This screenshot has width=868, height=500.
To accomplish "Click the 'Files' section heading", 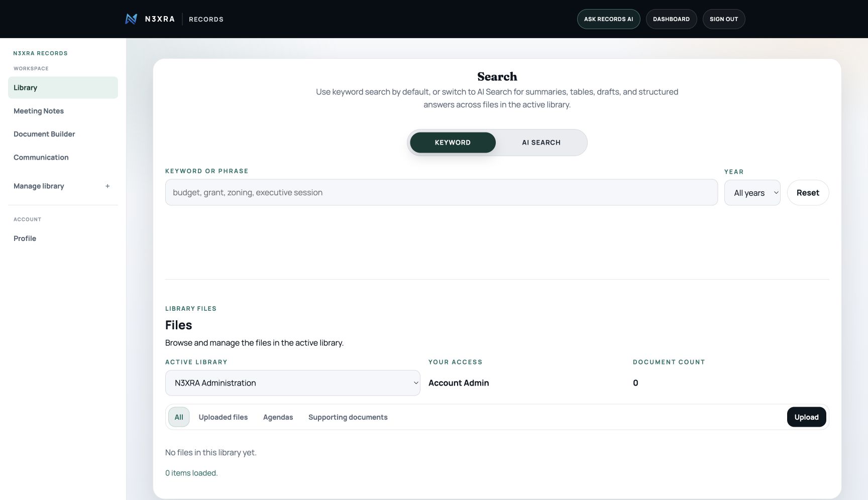I will tap(178, 325).
